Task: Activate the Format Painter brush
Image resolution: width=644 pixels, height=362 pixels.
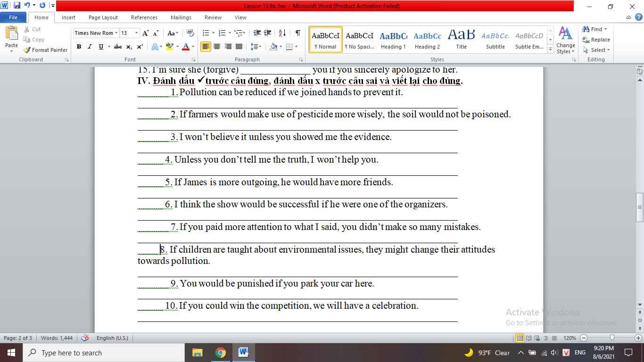Action: (27, 50)
